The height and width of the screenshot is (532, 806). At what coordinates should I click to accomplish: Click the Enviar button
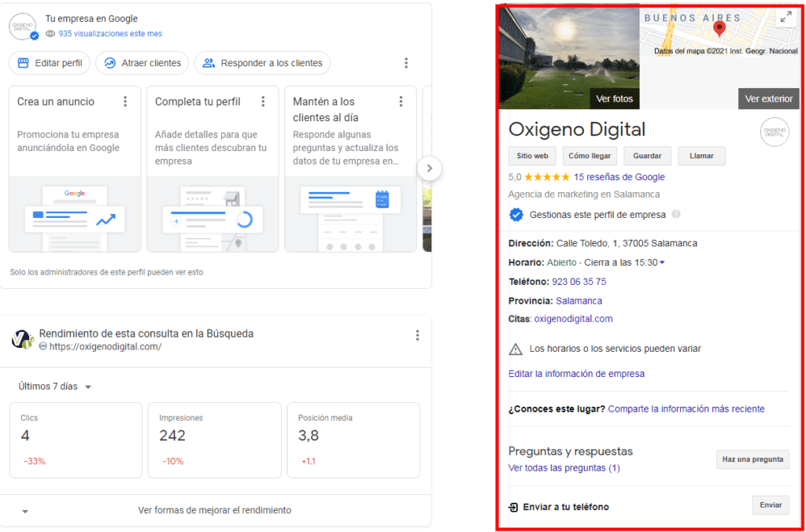pyautogui.click(x=771, y=505)
